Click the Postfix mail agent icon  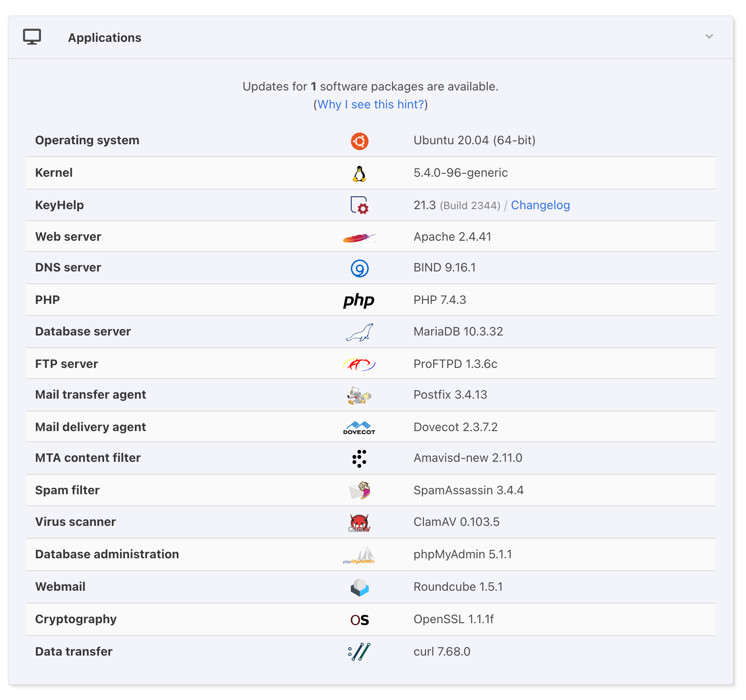click(359, 396)
